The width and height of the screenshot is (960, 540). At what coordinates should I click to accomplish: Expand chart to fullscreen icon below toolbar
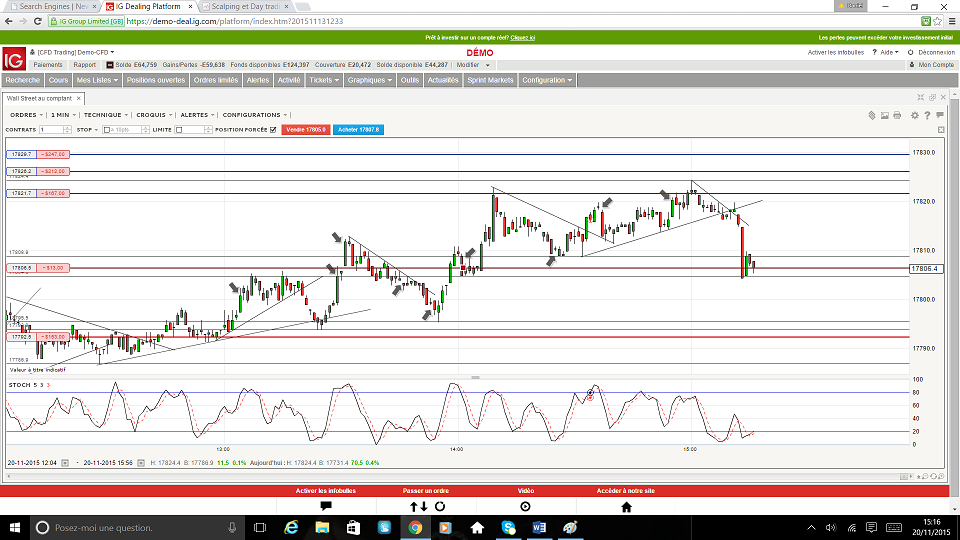point(941,130)
